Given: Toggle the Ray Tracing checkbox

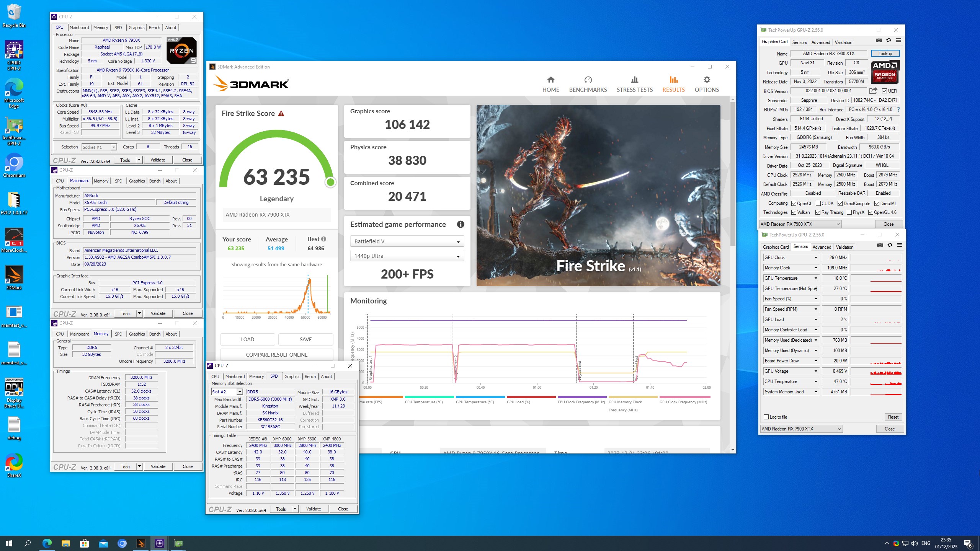Looking at the screenshot, I should coord(818,212).
